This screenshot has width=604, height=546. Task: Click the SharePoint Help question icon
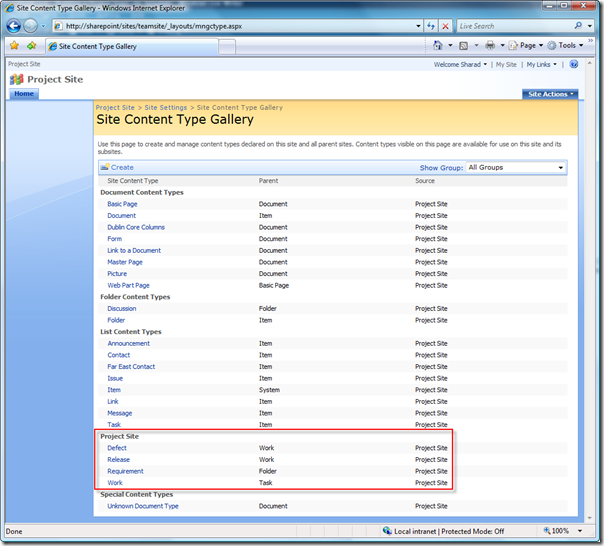coord(574,64)
